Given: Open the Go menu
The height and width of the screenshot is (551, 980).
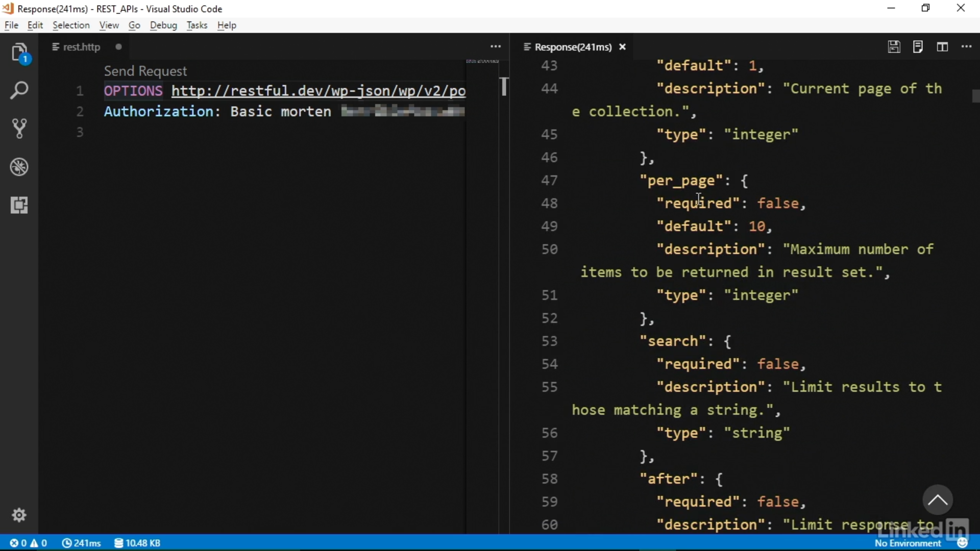Looking at the screenshot, I should click(x=134, y=25).
